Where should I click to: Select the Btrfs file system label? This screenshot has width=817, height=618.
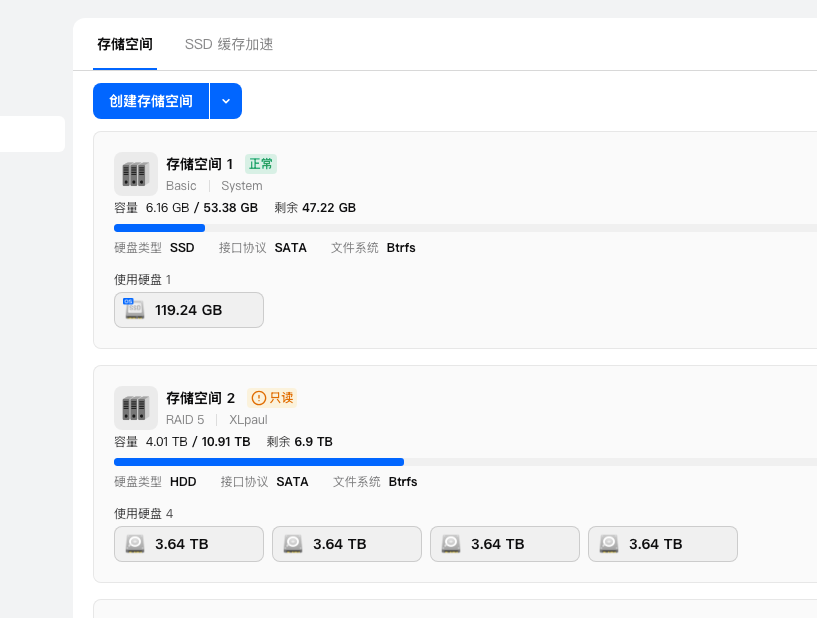click(400, 247)
